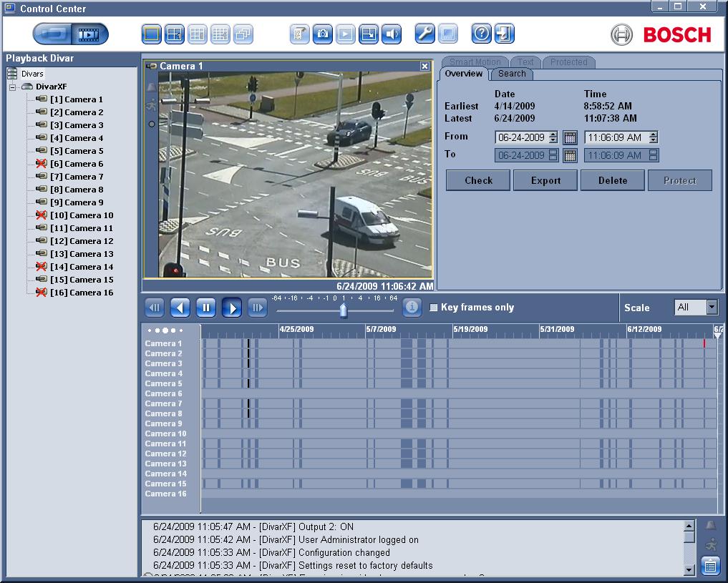728x583 pixels.
Task: Toggle alarm bell event filter
Action: point(710,525)
